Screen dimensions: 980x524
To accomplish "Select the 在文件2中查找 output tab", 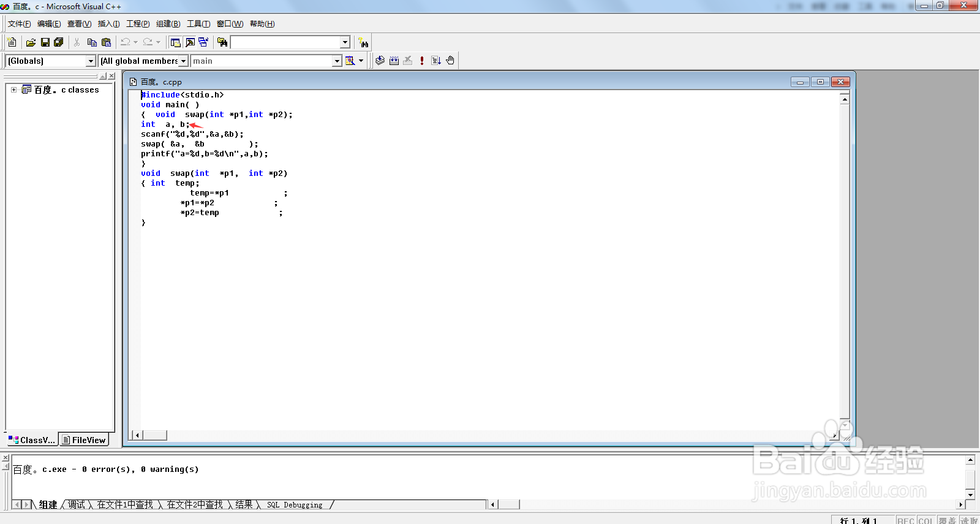I will pos(195,505).
